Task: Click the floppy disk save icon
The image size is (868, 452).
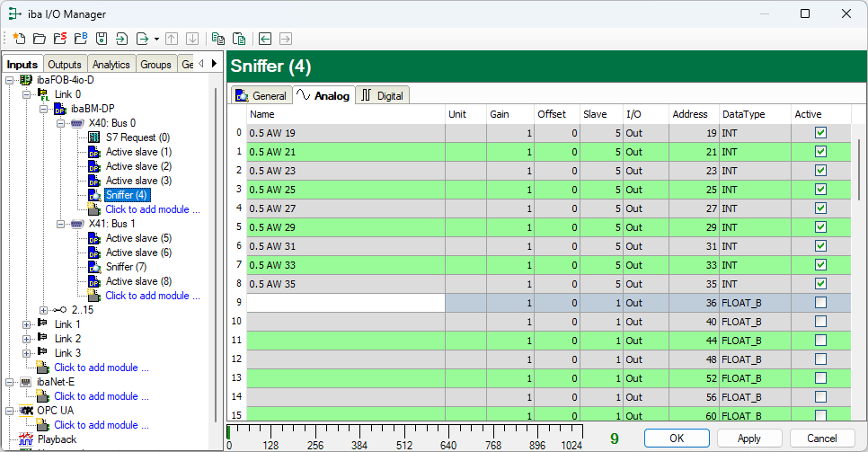Action: 101,39
